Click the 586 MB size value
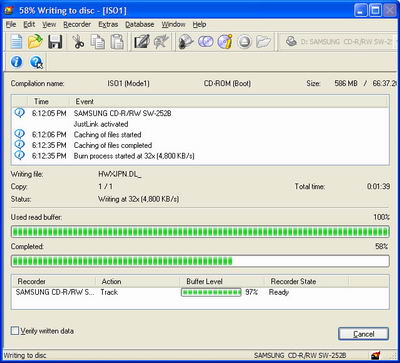This screenshot has width=400, height=363. [346, 84]
